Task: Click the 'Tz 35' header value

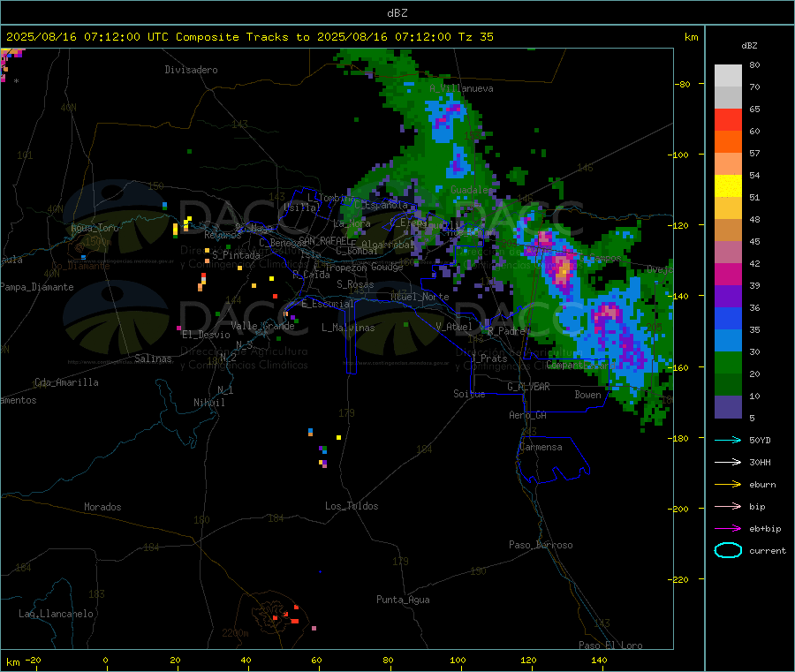Action: click(x=475, y=37)
